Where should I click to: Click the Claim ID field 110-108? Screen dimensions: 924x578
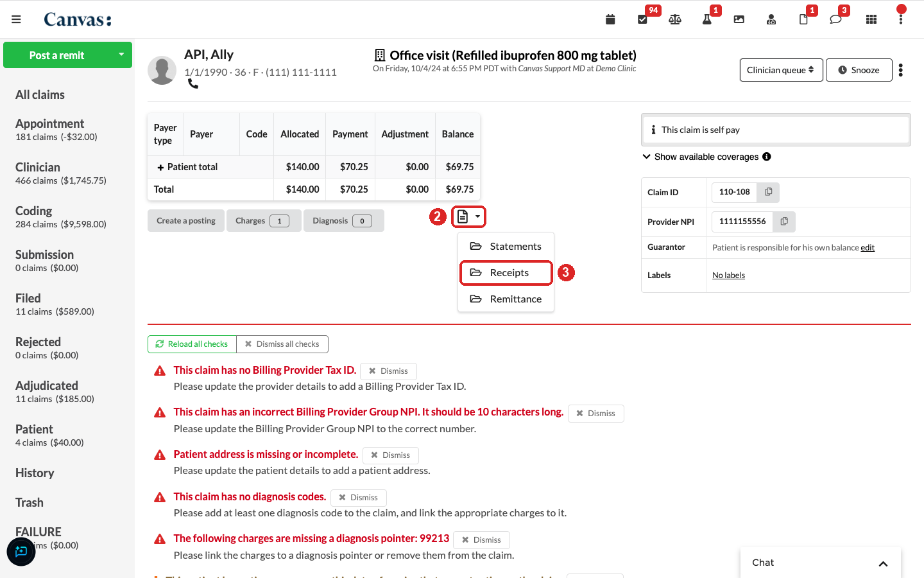pyautogui.click(x=734, y=192)
